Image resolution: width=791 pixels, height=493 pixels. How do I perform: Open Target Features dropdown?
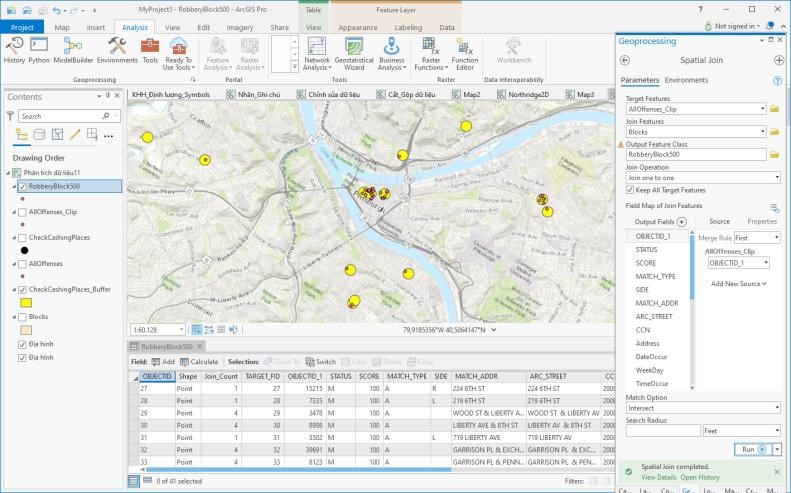763,109
